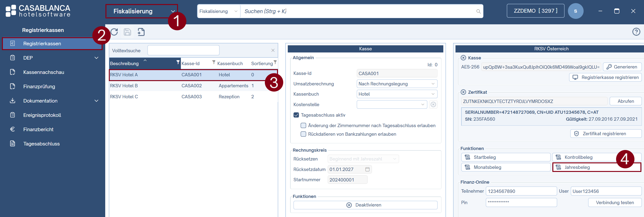Click the user avatar icon
Viewport: 644px width, 217px height.
tap(575, 11)
